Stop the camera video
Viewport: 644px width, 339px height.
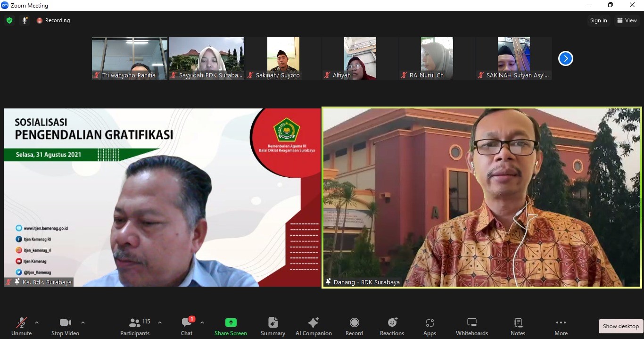(x=65, y=327)
